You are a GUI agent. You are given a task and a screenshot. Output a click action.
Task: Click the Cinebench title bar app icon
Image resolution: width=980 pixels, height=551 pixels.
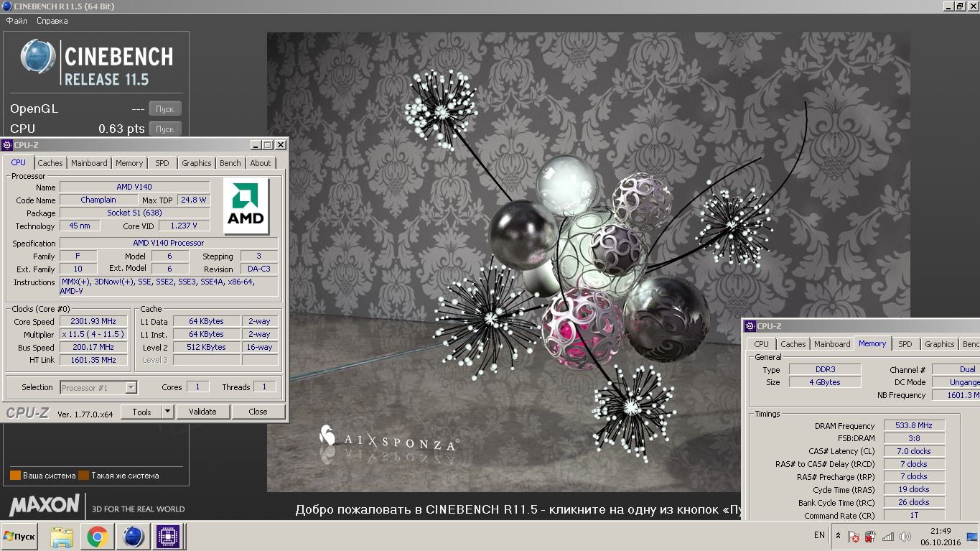coord(6,6)
